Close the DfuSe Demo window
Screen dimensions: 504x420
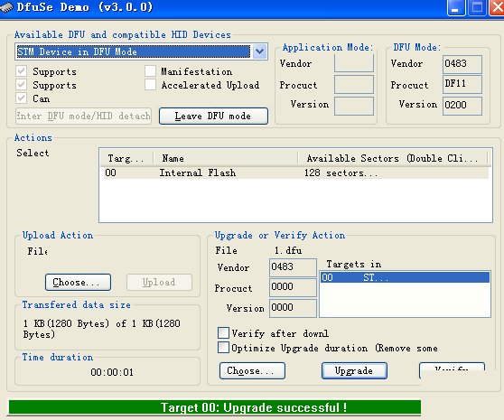(x=497, y=8)
